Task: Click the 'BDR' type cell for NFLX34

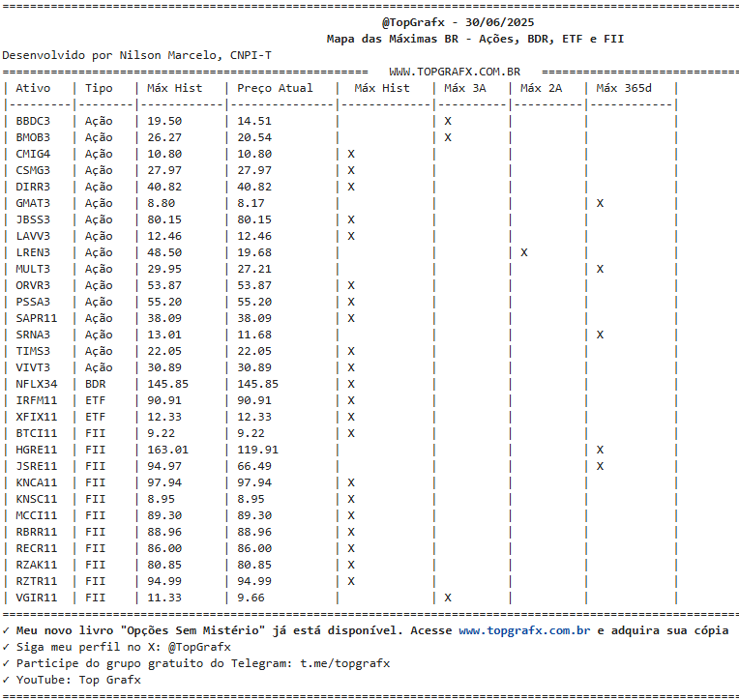Action: click(95, 385)
